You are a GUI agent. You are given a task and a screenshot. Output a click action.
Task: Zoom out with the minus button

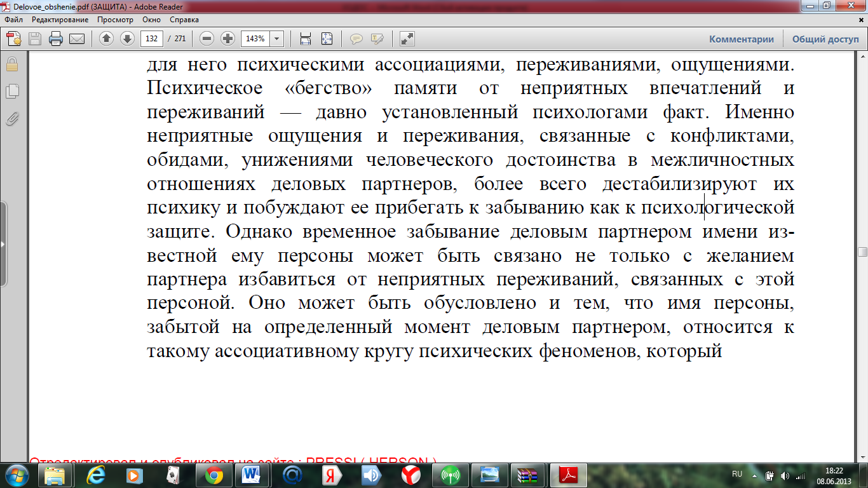point(207,39)
